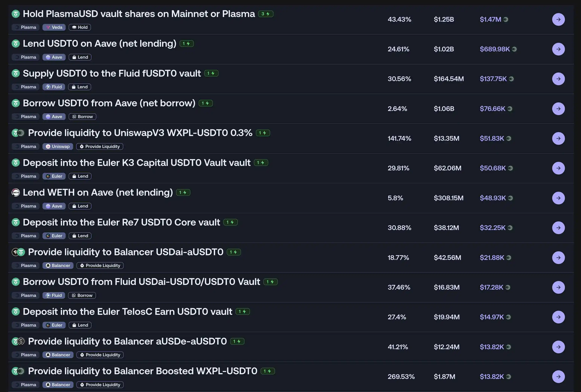Click the Euler icon on the K3 Capital vault row

coord(48,176)
